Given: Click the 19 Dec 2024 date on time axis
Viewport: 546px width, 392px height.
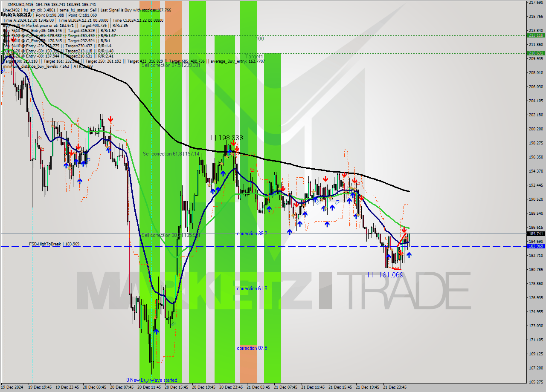Looking at the screenshot, I should pyautogui.click(x=12, y=387).
